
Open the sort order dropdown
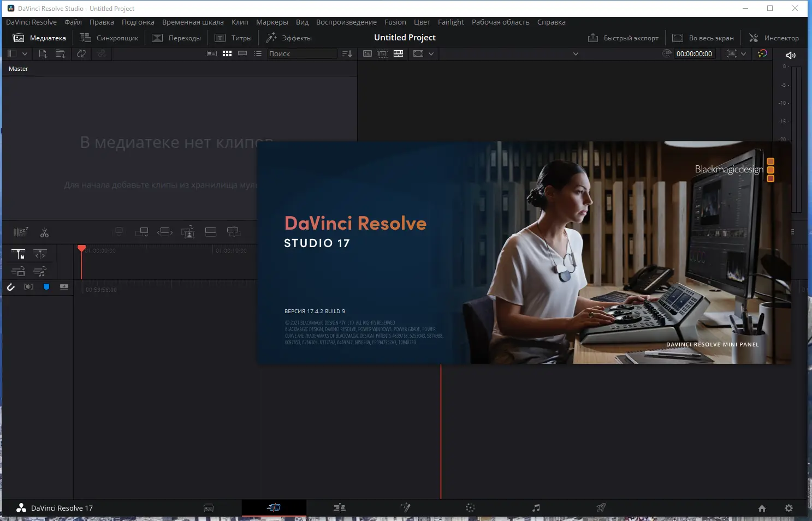(347, 53)
